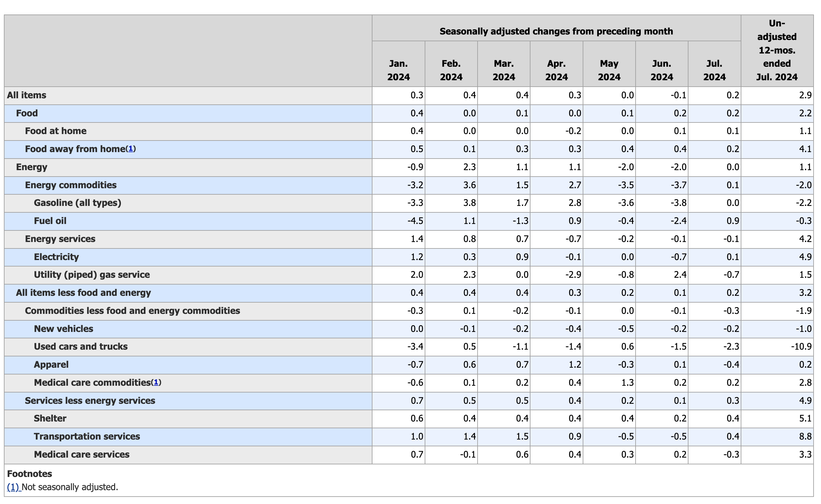Viewport: 821px width, 504px height.
Task: Open footnote link beside Food away from home
Action: click(x=131, y=149)
